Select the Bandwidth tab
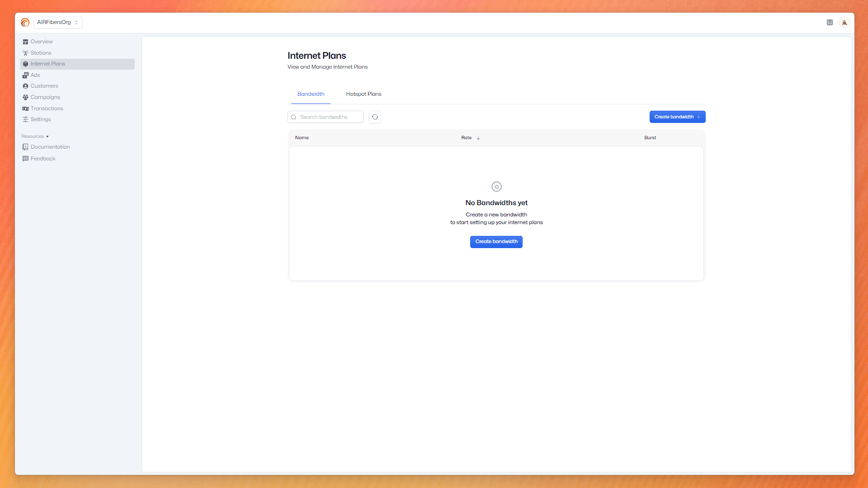The width and height of the screenshot is (868, 488). pyautogui.click(x=311, y=94)
